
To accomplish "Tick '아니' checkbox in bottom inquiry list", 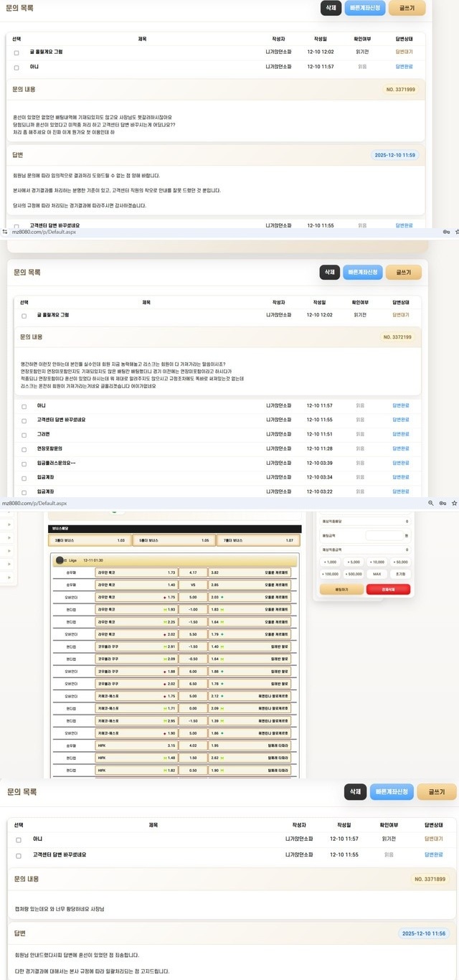I will point(19,839).
